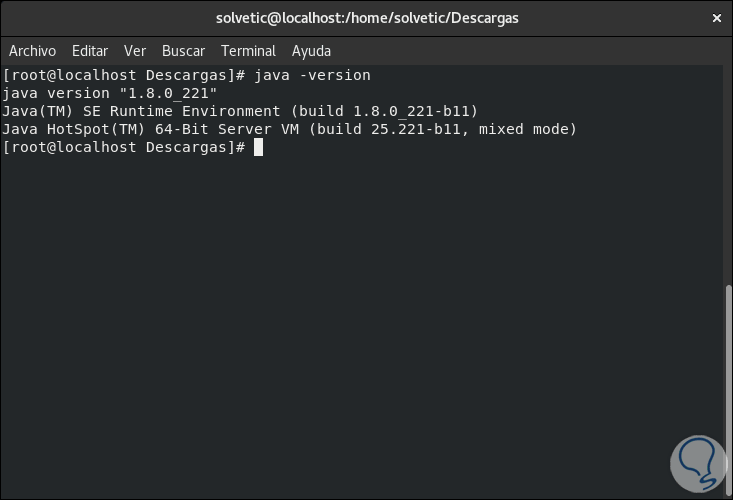733x500 pixels.
Task: Open the Editar menu
Action: [90, 51]
